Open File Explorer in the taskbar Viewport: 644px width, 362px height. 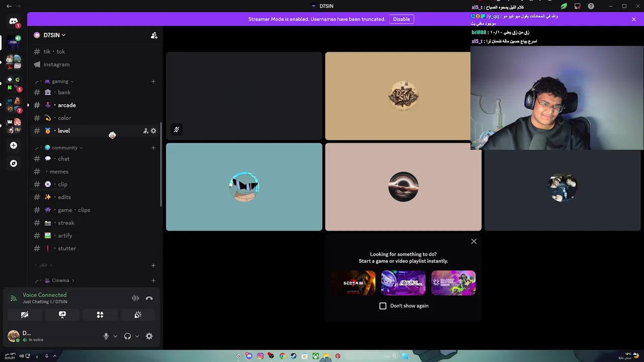click(327, 356)
